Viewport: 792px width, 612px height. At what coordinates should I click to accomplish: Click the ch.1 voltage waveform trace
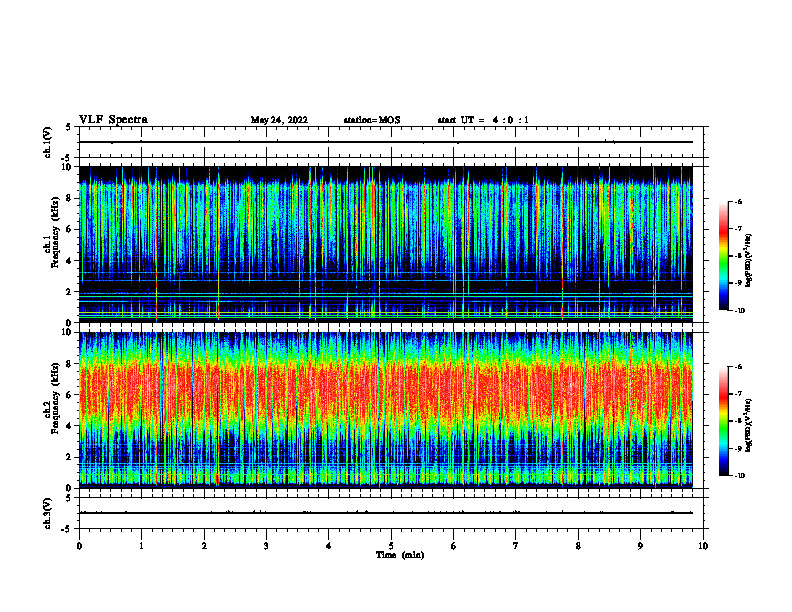click(x=386, y=142)
